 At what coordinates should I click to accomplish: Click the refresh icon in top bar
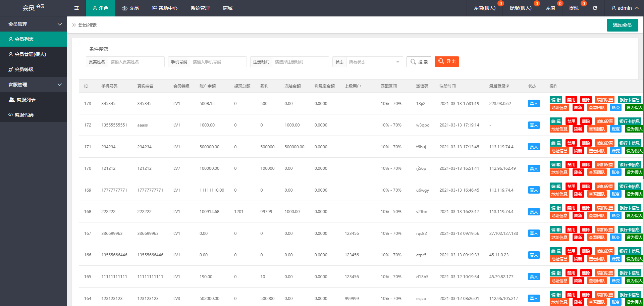(595, 8)
